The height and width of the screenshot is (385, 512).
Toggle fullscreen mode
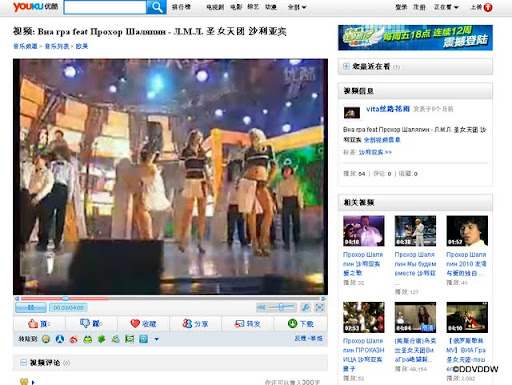(x=320, y=307)
